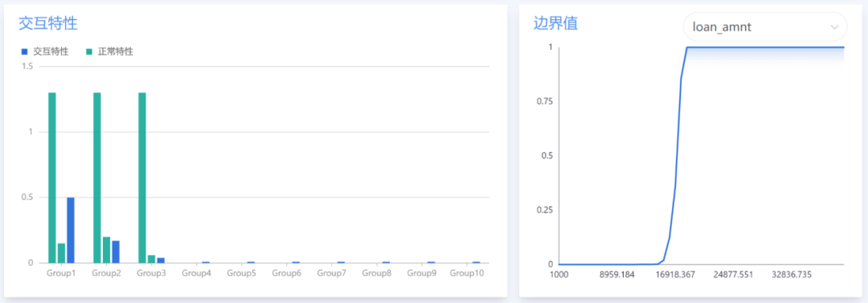Click the 边界值 panel title
Screen dimensions: 868x303
(x=555, y=23)
